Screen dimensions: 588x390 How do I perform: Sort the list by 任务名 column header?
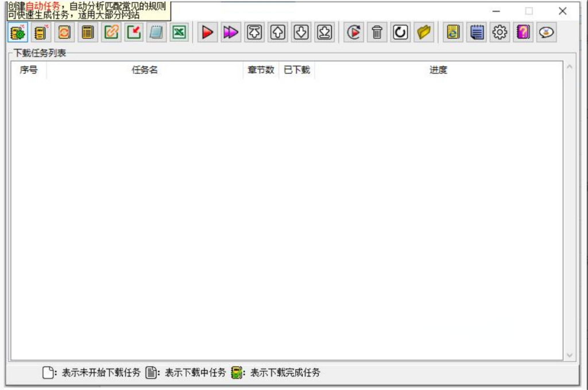point(145,70)
